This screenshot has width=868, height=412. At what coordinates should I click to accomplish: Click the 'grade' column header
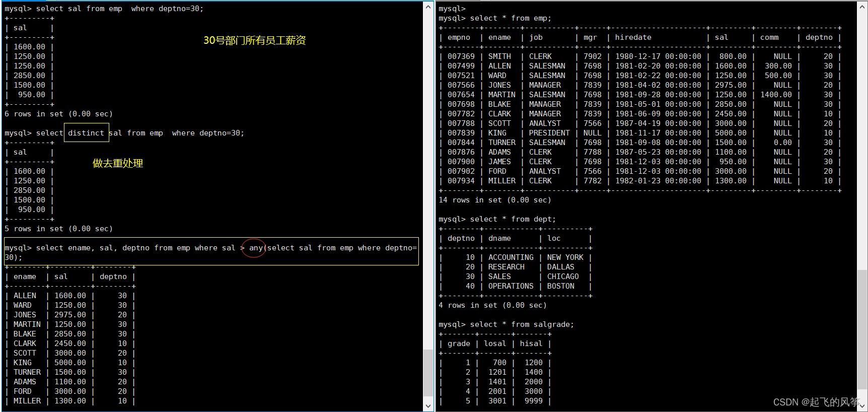coord(459,344)
